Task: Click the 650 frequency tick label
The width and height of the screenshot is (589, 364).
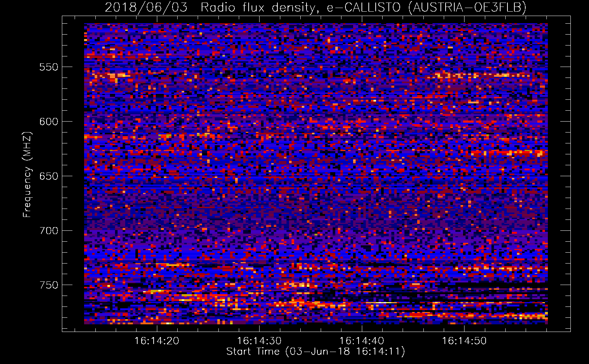Action: coord(49,176)
